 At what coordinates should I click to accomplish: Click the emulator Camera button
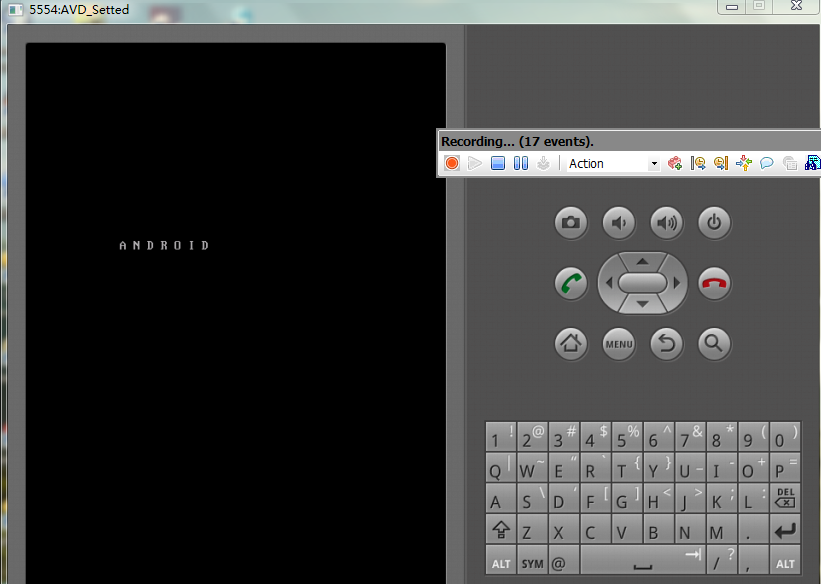click(571, 223)
